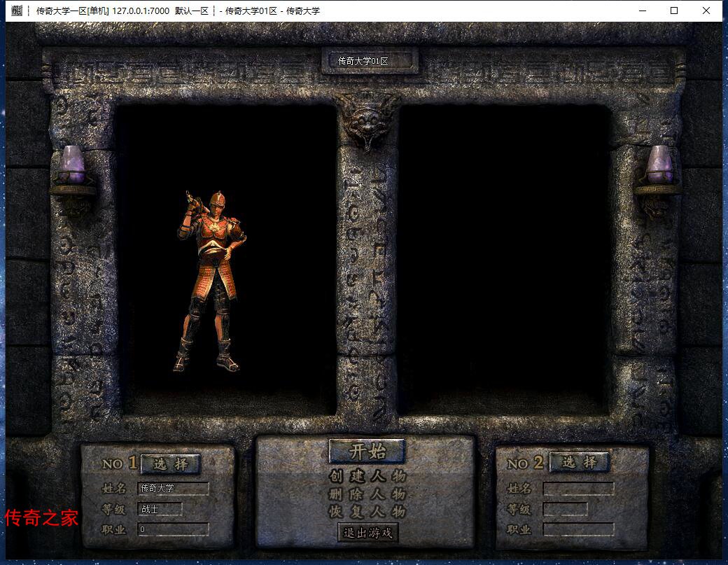Image resolution: width=728 pixels, height=565 pixels.
Task: Click the empty NO 2 职业 field
Action: click(x=578, y=529)
